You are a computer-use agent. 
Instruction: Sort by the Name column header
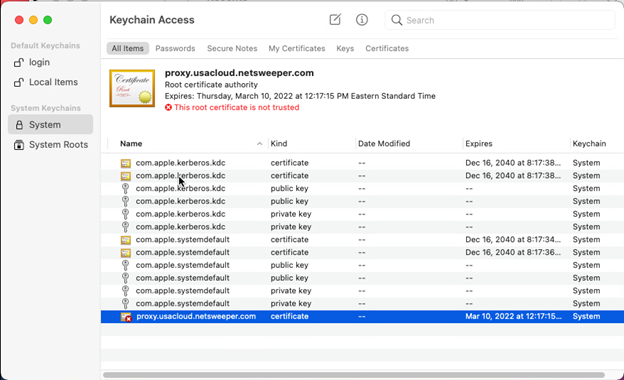(187, 144)
